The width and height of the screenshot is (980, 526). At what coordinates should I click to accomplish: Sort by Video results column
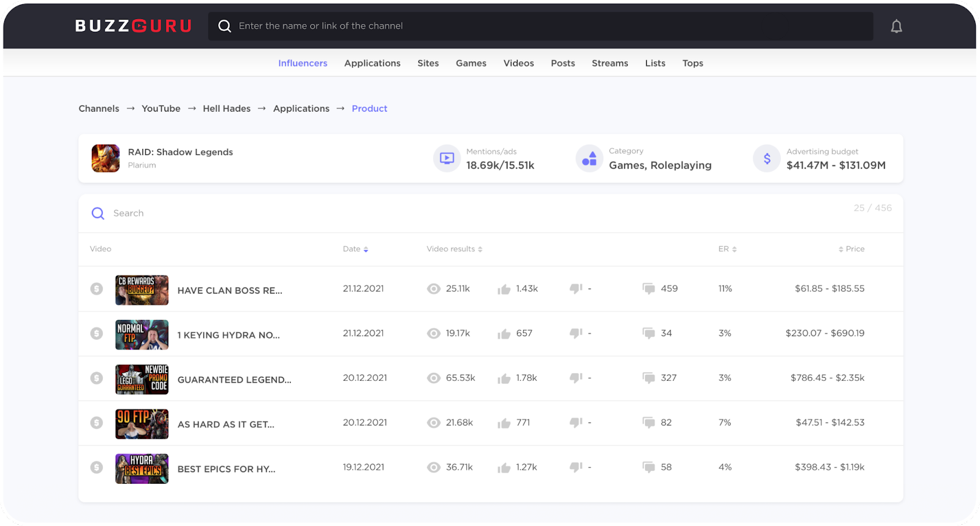click(x=454, y=249)
